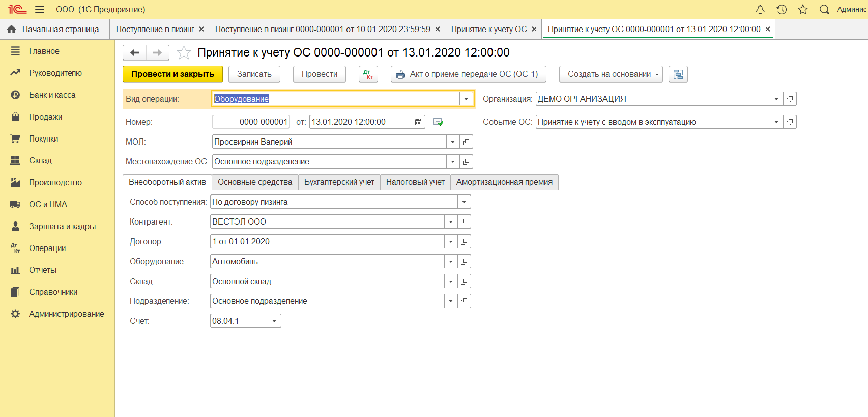Image resolution: width=868 pixels, height=417 pixels.
Task: Open the notifications bell icon
Action: (x=760, y=9)
